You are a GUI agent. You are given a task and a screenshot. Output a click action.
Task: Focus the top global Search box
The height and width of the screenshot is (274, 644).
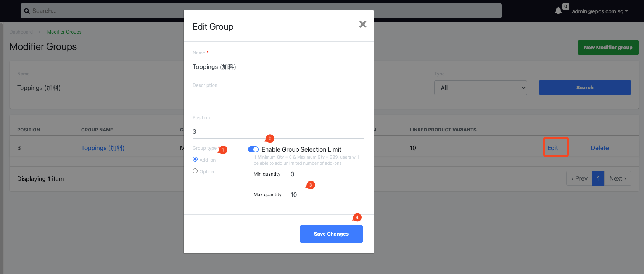point(261,11)
